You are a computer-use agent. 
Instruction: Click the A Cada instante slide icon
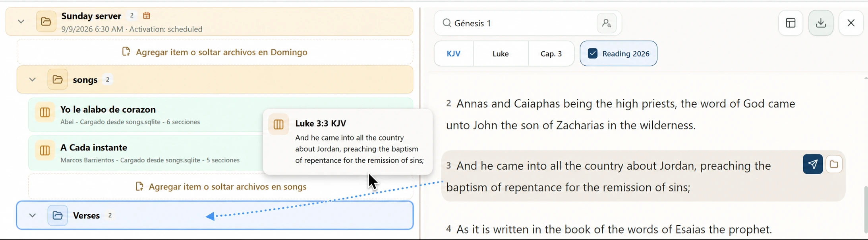click(x=45, y=150)
